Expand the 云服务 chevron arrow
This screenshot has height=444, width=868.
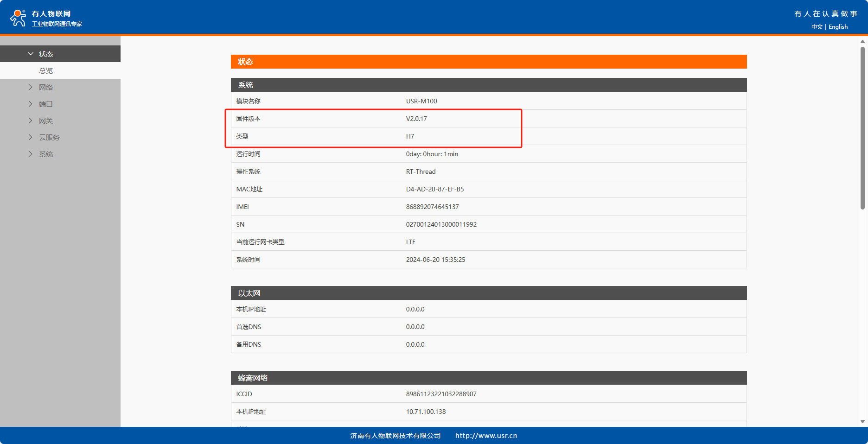[x=31, y=137]
